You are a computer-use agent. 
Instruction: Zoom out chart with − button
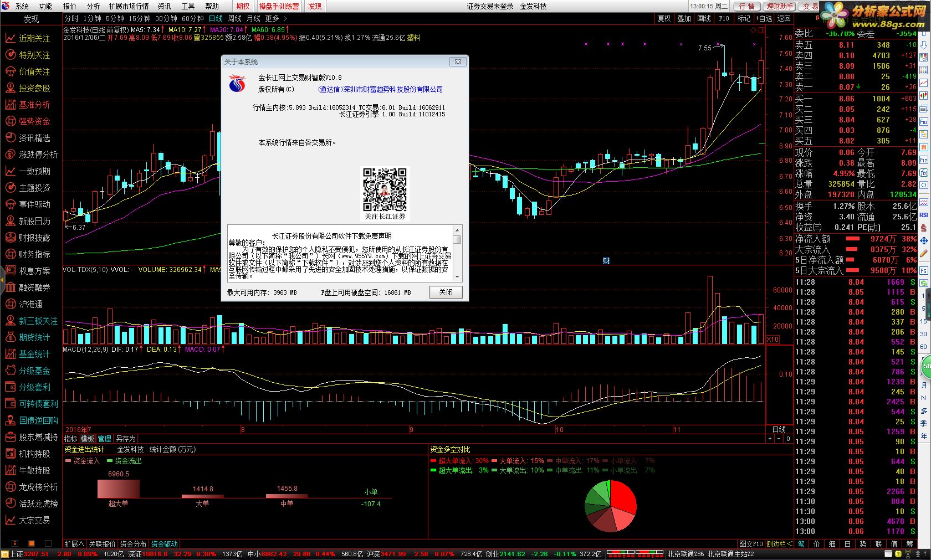[779, 439]
